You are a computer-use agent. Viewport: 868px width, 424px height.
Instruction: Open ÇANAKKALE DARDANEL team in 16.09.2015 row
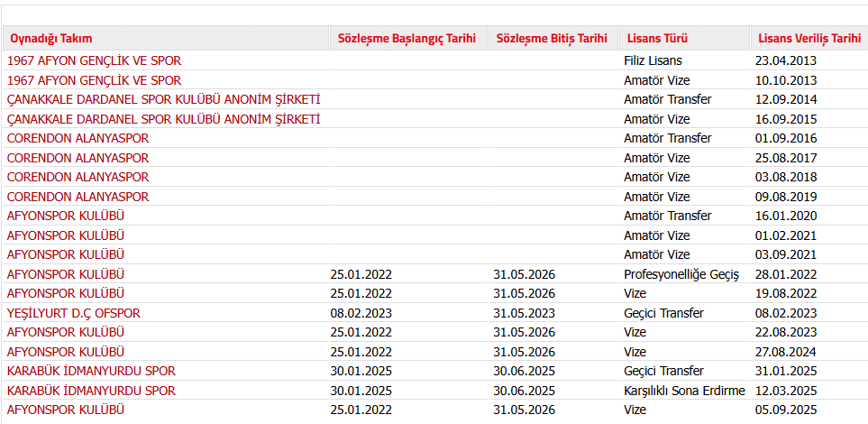pyautogui.click(x=164, y=119)
